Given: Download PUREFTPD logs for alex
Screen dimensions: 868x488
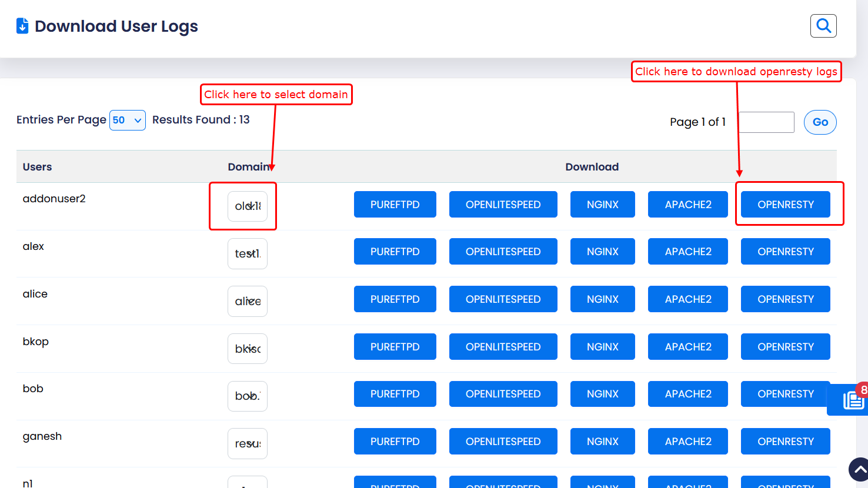Looking at the screenshot, I should point(395,252).
